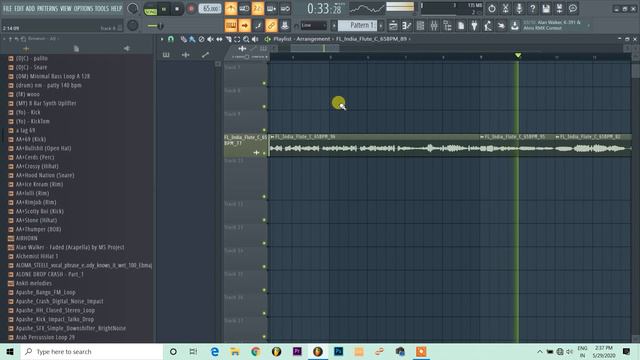
Task: Toggle the orange arrow auto-scroll button
Action: coord(244,25)
